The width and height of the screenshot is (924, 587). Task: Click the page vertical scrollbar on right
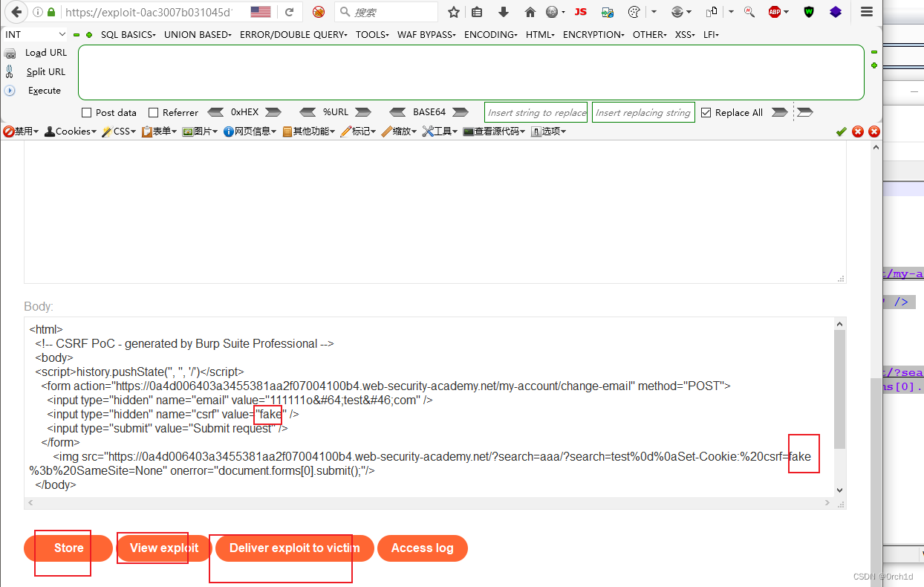click(x=877, y=364)
